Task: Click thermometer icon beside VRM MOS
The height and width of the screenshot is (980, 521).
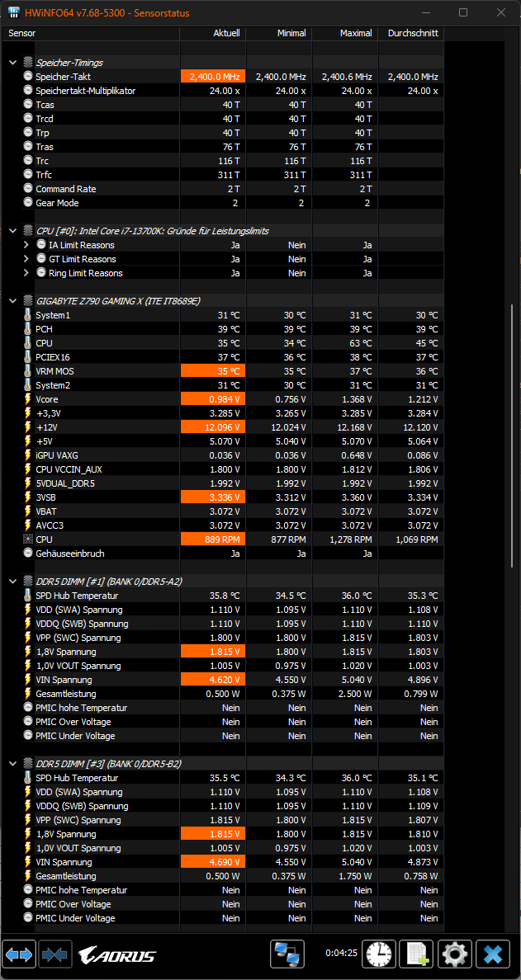Action: [x=27, y=371]
